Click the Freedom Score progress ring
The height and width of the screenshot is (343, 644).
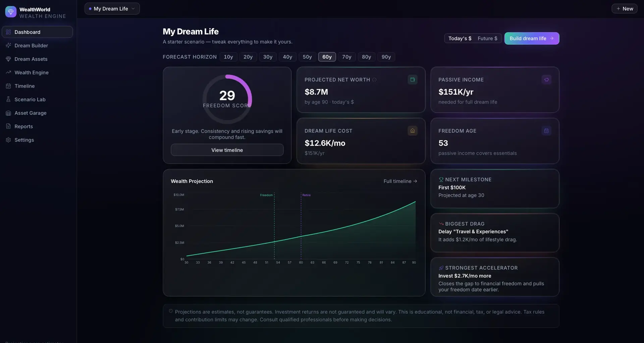click(227, 99)
